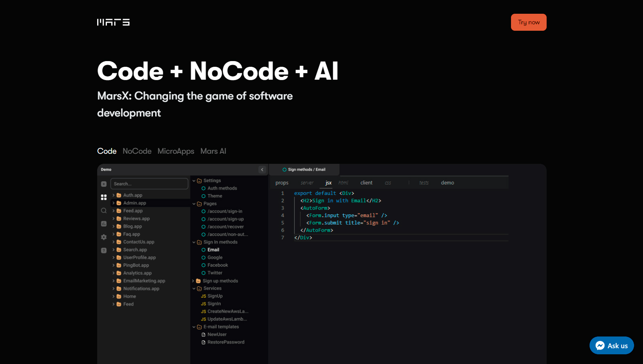Open the SignUp JS service file
643x364 pixels.
click(x=215, y=296)
